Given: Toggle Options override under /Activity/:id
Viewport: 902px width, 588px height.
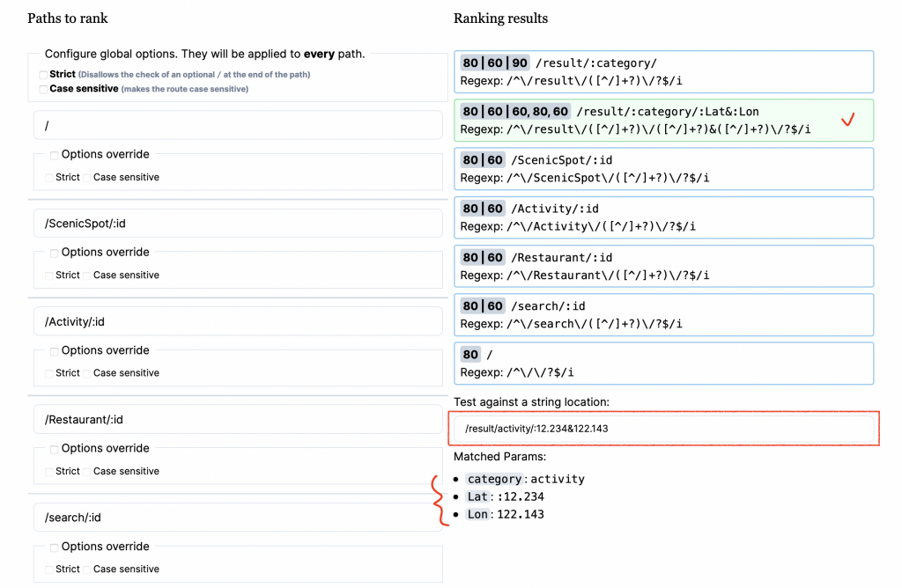Looking at the screenshot, I should pyautogui.click(x=55, y=351).
